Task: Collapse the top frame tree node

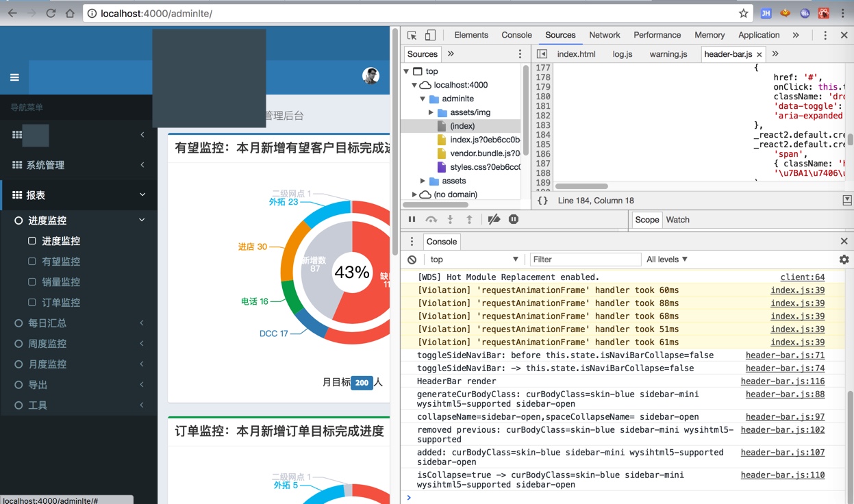Action: pos(406,71)
